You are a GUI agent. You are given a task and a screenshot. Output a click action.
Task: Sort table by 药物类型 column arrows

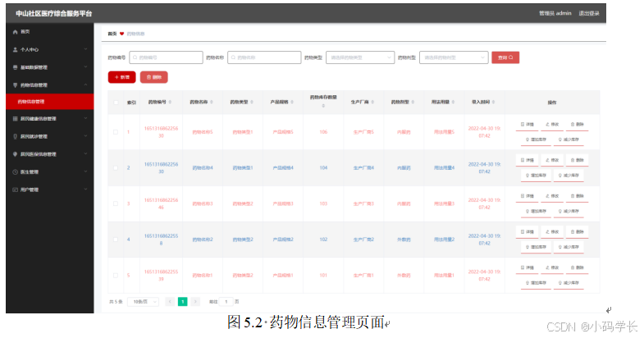(x=252, y=102)
